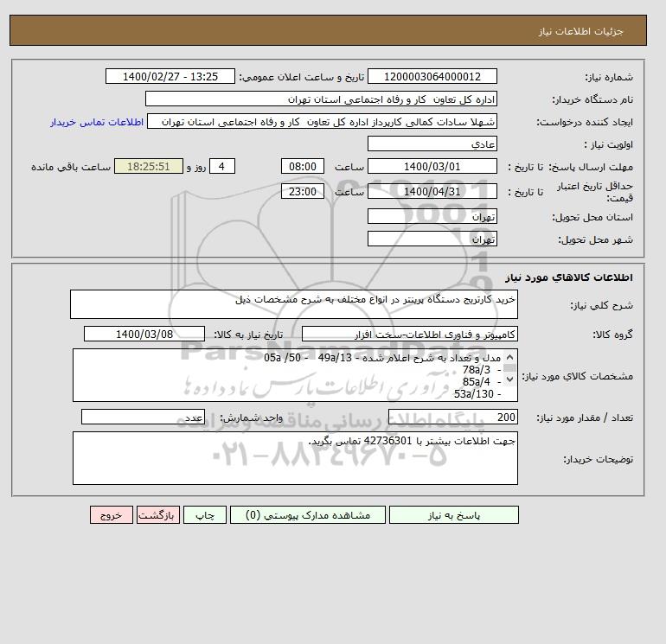
Task: Click response deadline date 1400/03/01
Action: point(432,167)
